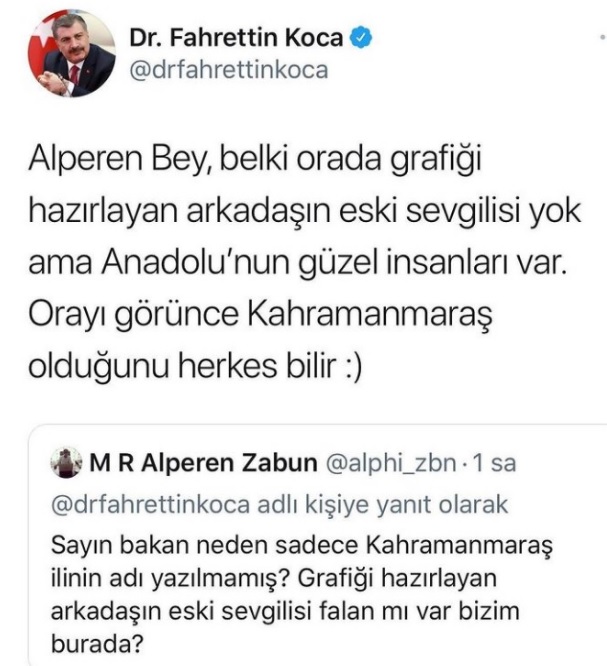Visit the @alphi_zbn handle
This screenshot has height=666, width=607.
pyautogui.click(x=391, y=463)
